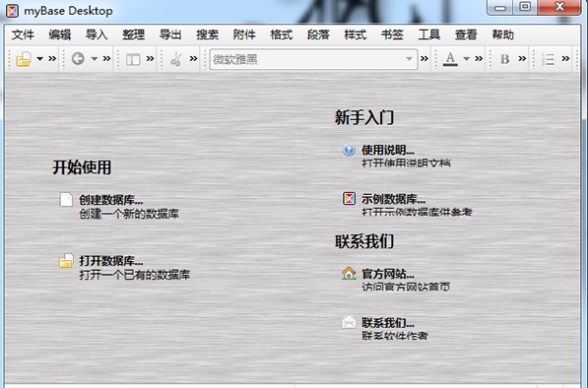
Task: Expand the 微软雅黑 font name combo box arrow
Action: tap(409, 59)
